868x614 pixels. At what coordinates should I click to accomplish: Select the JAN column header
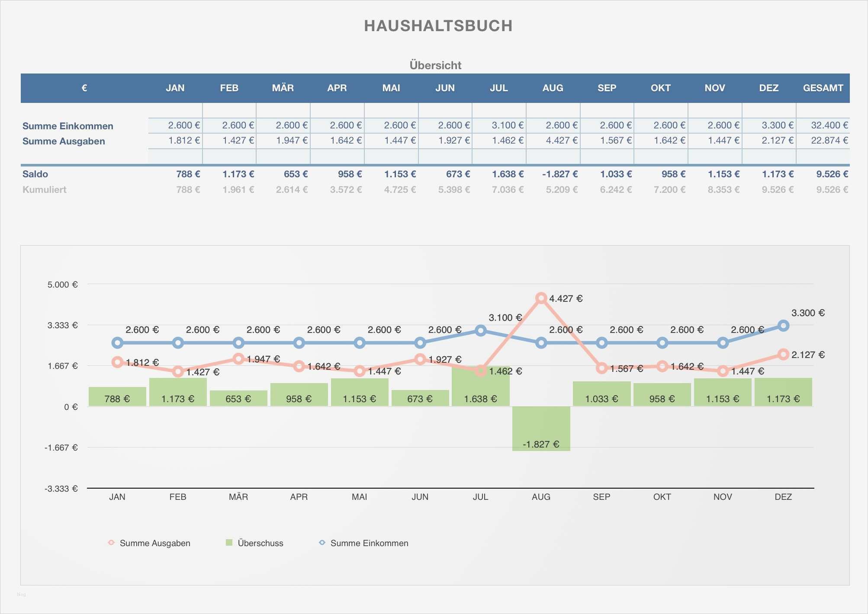coord(174,88)
